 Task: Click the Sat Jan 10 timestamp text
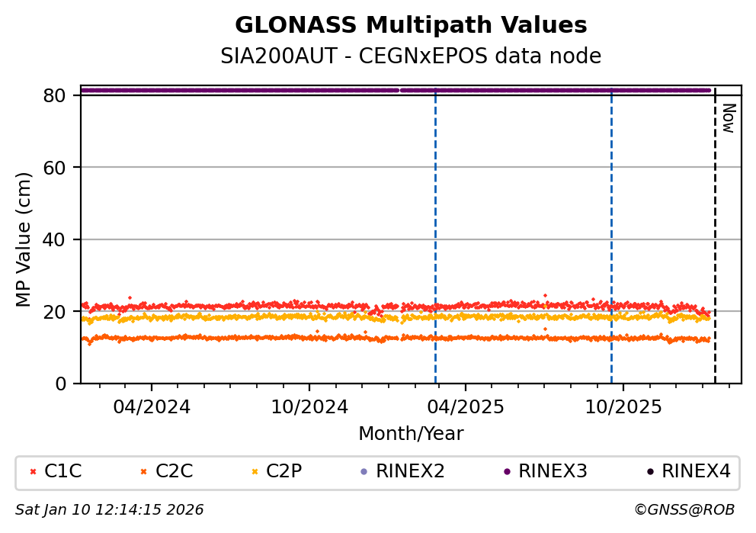[110, 510]
